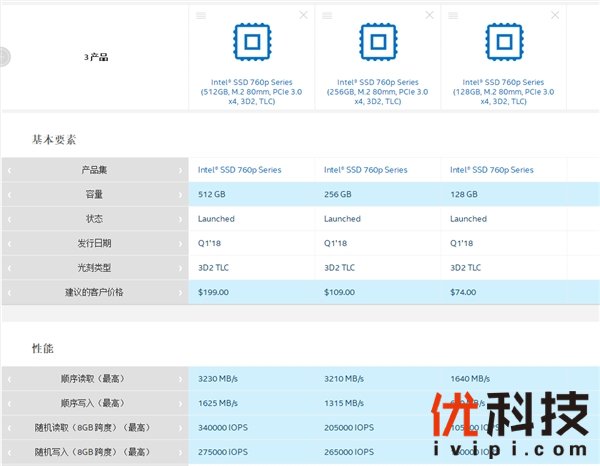The width and height of the screenshot is (600, 466).
Task: Click the 1640 MB/s read speed value
Action: point(470,379)
